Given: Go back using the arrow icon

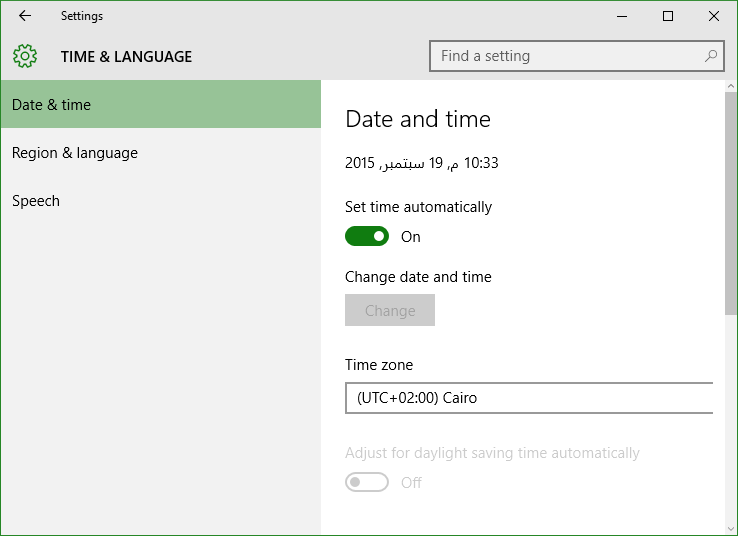Looking at the screenshot, I should [x=24, y=16].
